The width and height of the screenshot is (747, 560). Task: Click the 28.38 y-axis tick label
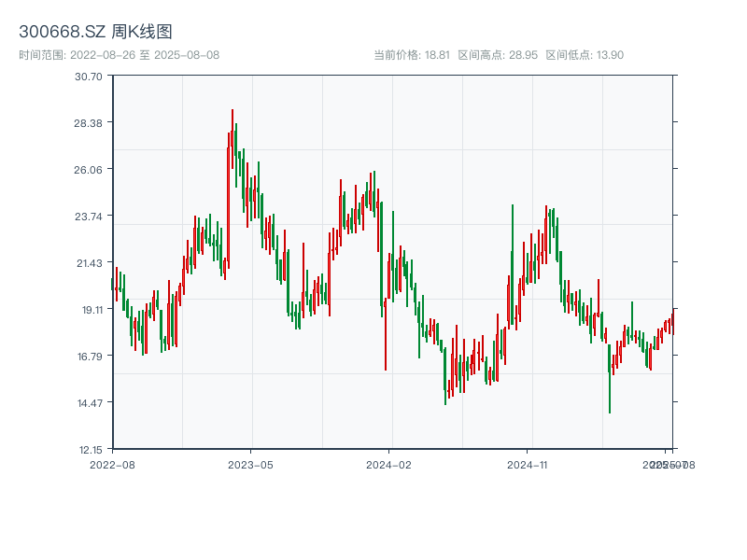pyautogui.click(x=88, y=123)
